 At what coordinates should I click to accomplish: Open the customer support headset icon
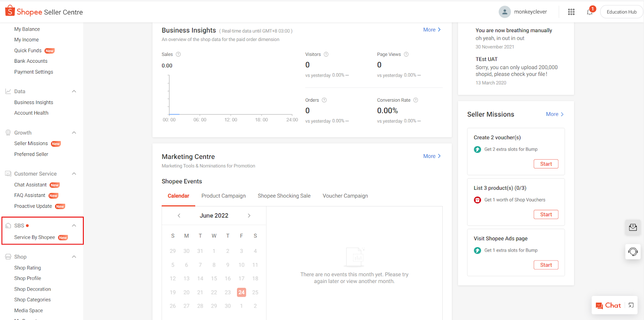[x=633, y=252]
